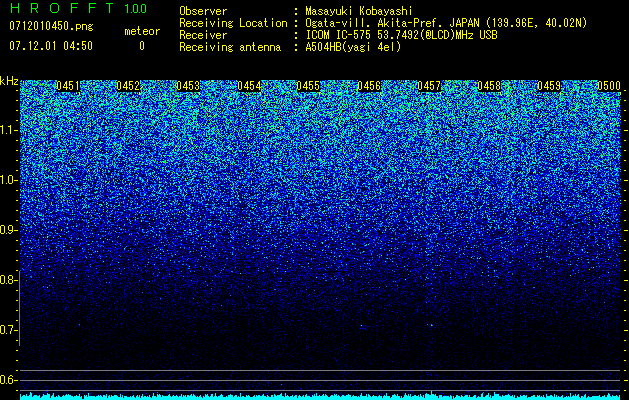The image size is (629, 400).
Task: Select the 0459 time label
Action: click(x=549, y=86)
